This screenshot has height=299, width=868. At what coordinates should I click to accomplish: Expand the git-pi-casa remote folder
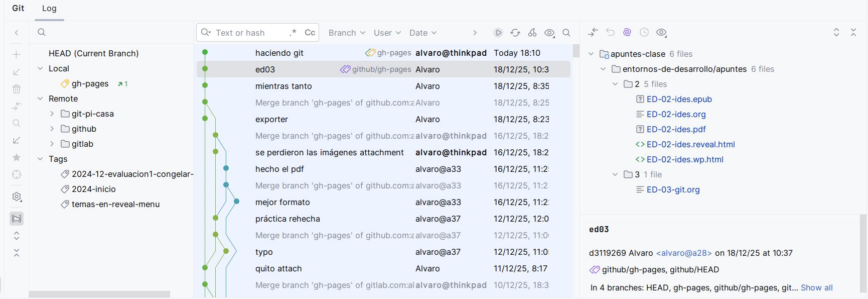pyautogui.click(x=52, y=114)
